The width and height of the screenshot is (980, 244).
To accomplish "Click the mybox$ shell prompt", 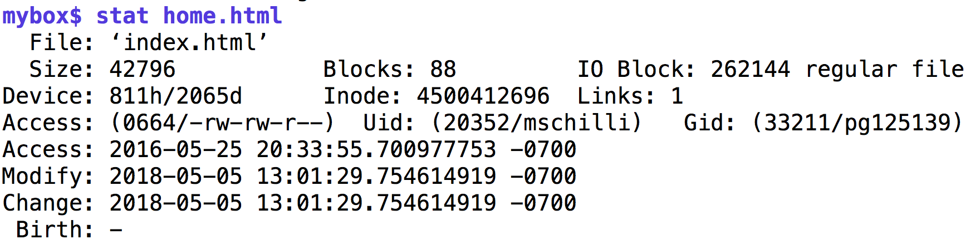I will point(42,17).
